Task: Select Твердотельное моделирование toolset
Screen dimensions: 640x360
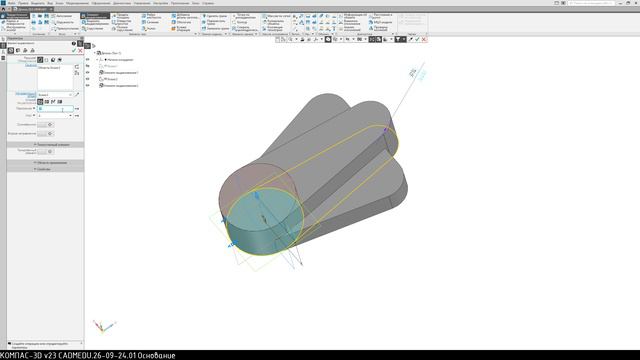Action: point(15,16)
